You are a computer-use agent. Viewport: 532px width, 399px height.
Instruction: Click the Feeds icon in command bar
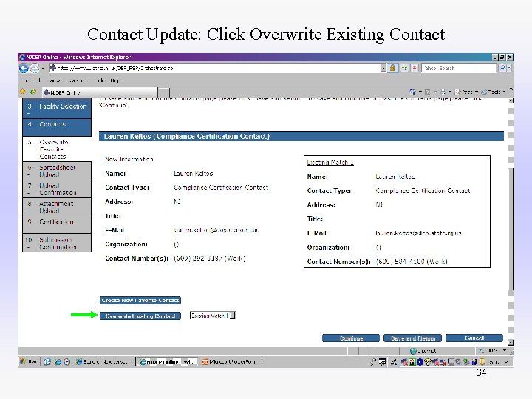click(x=428, y=92)
